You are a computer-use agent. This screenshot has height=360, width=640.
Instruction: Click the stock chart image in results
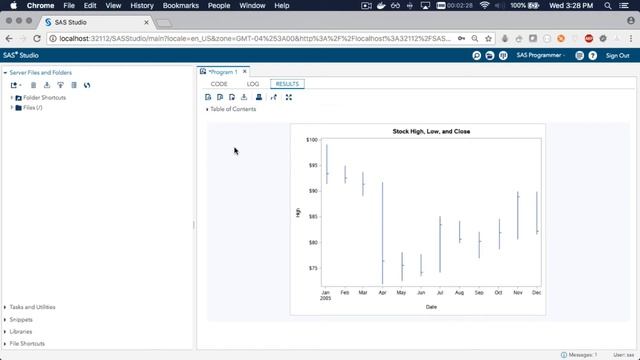click(x=418, y=219)
